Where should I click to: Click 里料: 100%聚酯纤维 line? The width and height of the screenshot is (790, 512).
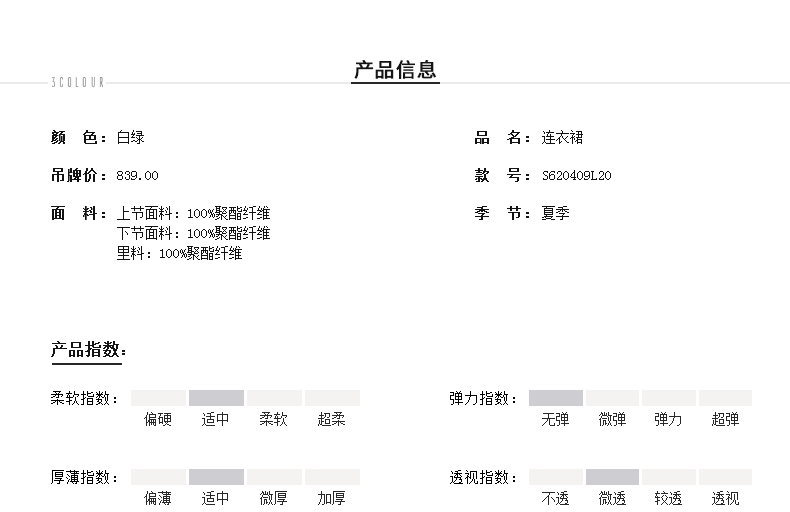click(179, 253)
